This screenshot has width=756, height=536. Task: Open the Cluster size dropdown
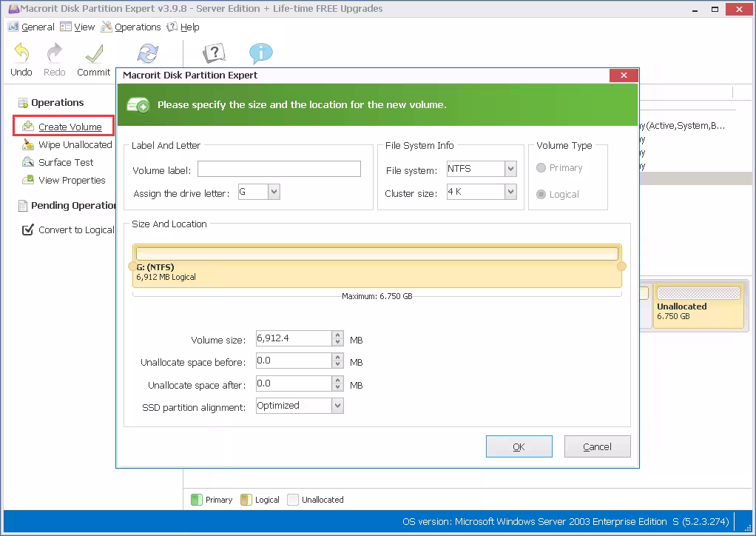coord(510,192)
